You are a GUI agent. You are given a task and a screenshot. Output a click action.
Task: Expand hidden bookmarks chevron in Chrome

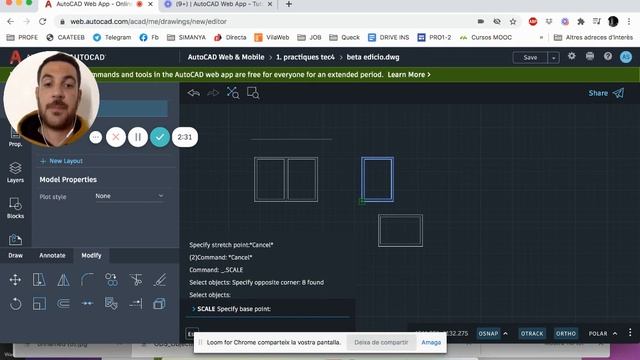[x=541, y=37]
